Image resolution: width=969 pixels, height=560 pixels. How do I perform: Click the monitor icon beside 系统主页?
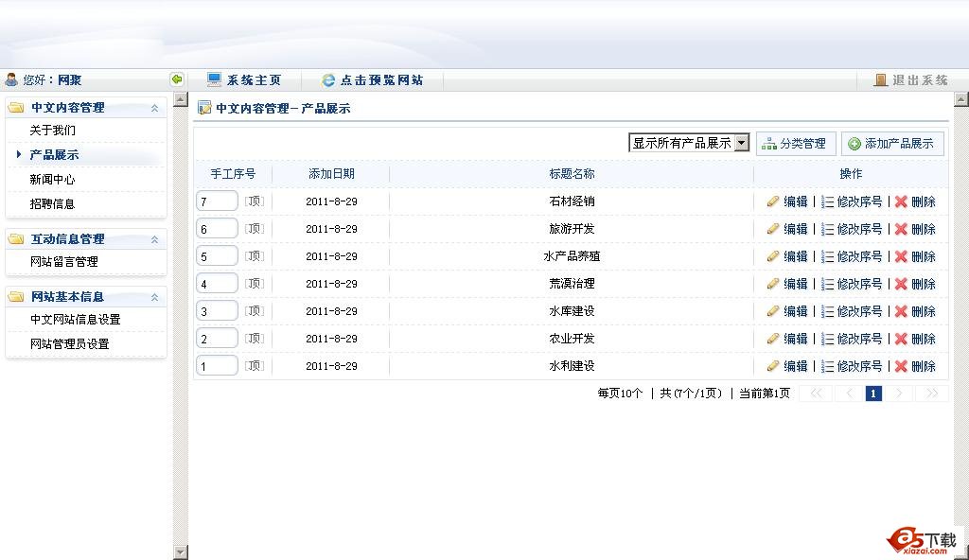[214, 79]
